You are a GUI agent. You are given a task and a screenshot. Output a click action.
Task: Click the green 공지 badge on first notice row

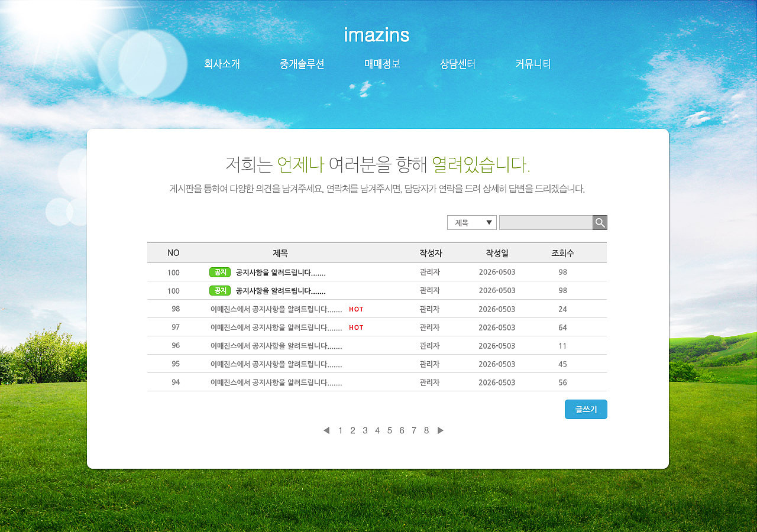(219, 272)
